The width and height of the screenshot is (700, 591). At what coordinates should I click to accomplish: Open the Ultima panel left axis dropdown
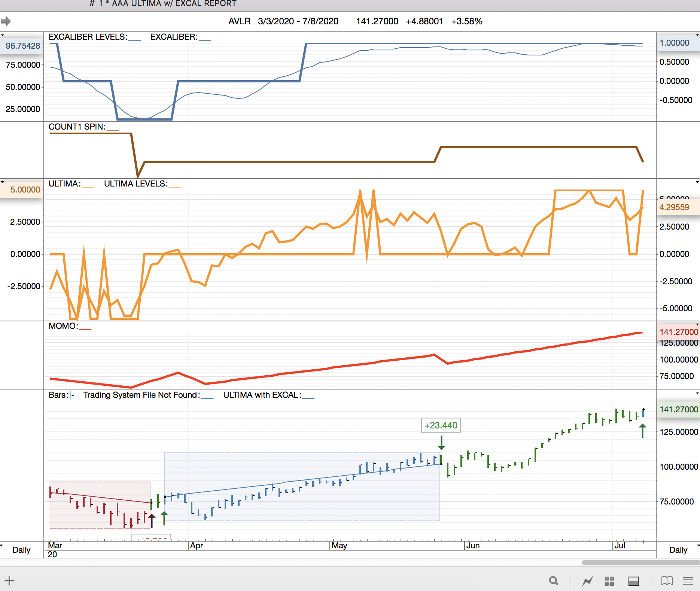coord(3,182)
